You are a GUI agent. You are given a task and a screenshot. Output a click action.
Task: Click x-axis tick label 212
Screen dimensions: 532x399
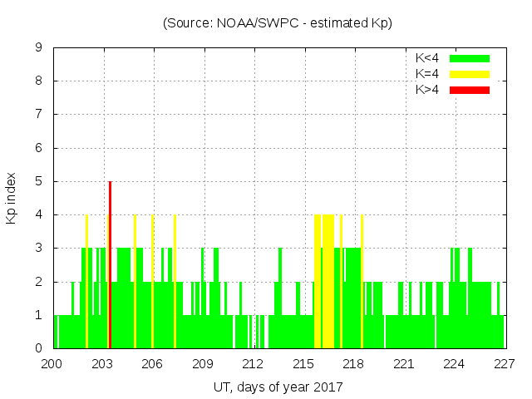coord(254,363)
